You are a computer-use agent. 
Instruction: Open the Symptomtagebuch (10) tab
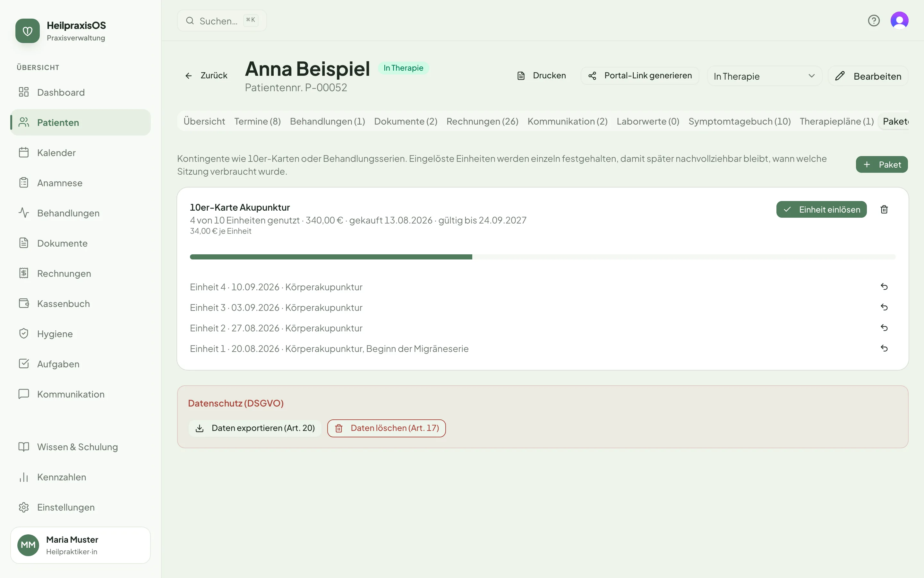click(x=739, y=122)
